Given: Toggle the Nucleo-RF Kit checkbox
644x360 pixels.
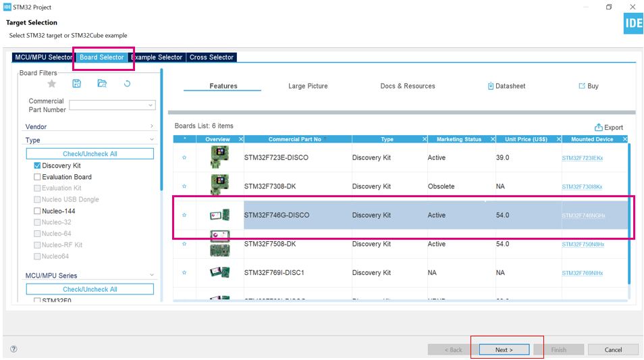Looking at the screenshot, I should (x=37, y=245).
